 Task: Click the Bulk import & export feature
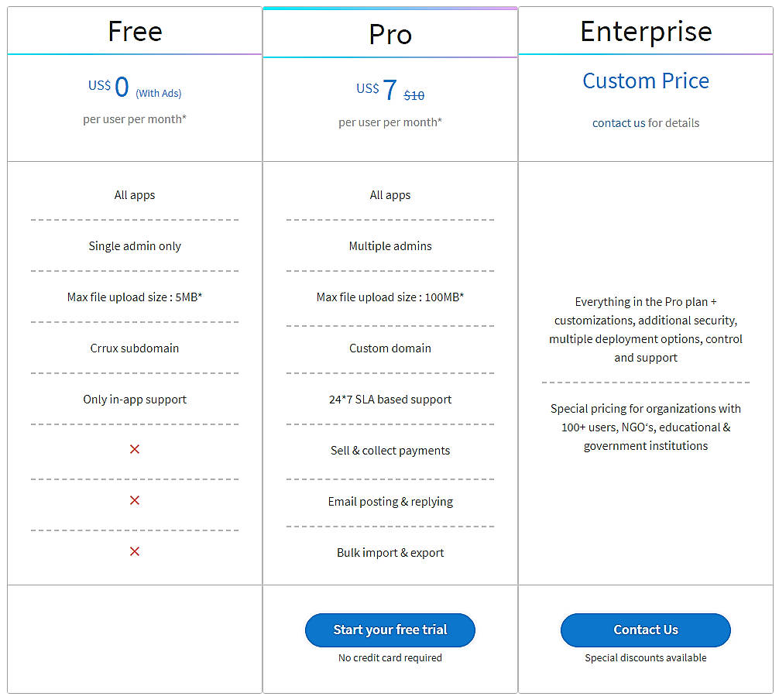click(x=390, y=552)
